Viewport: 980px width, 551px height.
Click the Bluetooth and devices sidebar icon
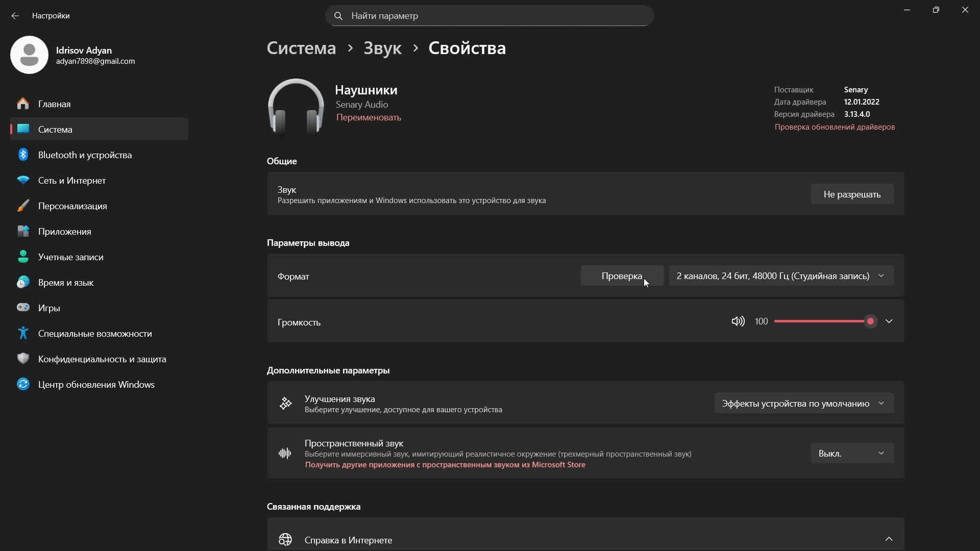(x=23, y=155)
